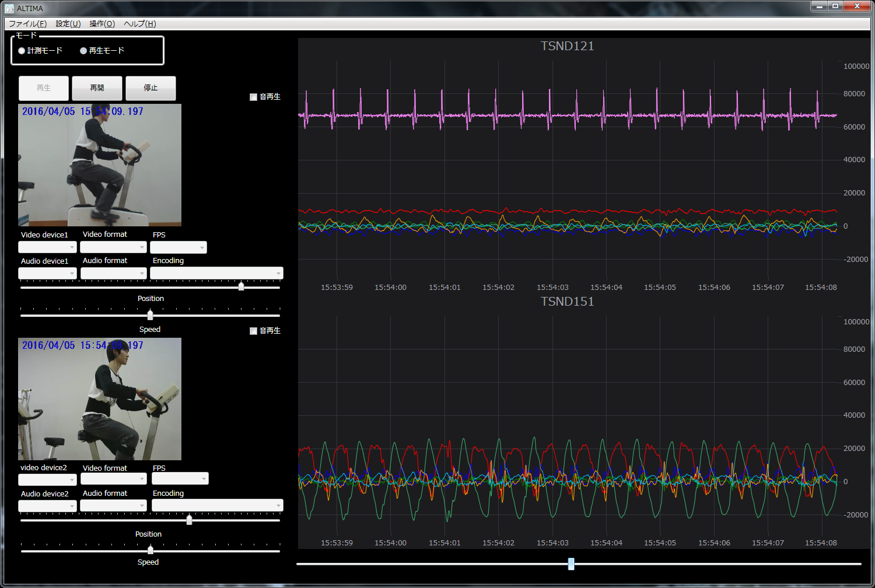
Task: Click the lower cycling video preview
Action: tap(100, 399)
